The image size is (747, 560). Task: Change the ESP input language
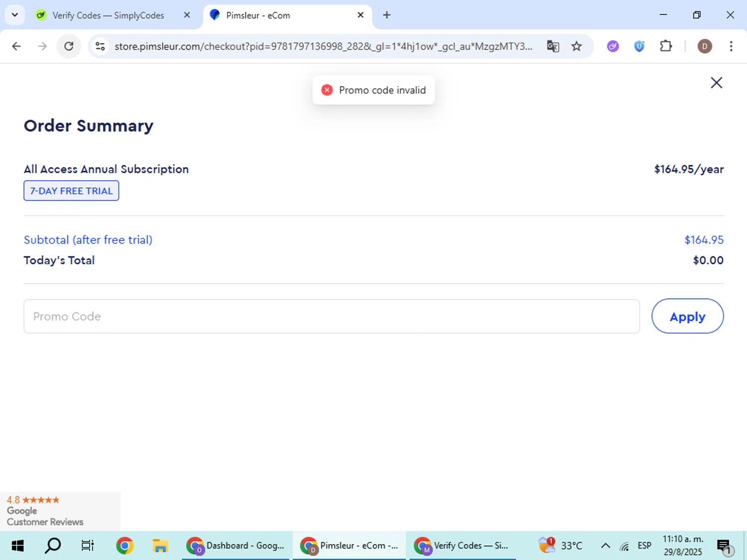pos(644,546)
